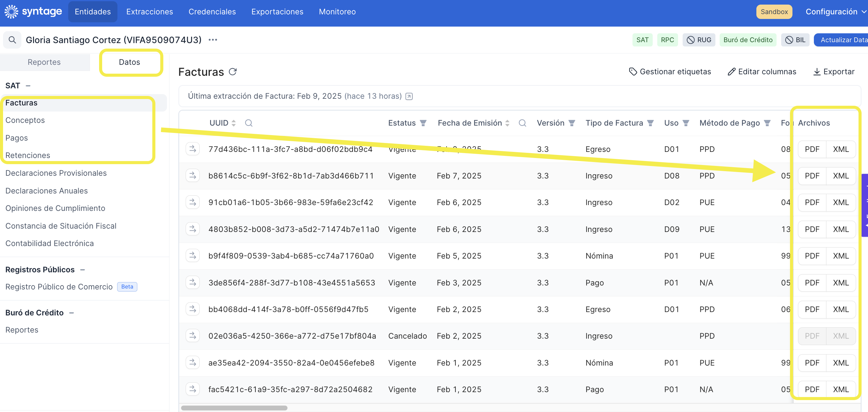Open last extraction external link icon
This screenshot has width=868, height=412.
(409, 96)
